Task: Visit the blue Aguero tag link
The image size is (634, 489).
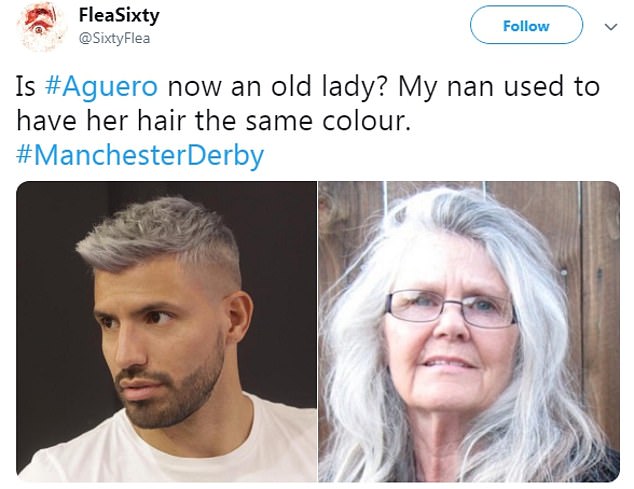Action: tap(101, 86)
